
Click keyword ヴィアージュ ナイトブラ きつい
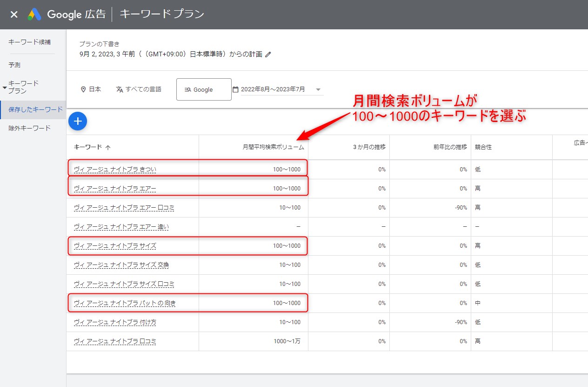[115, 170]
